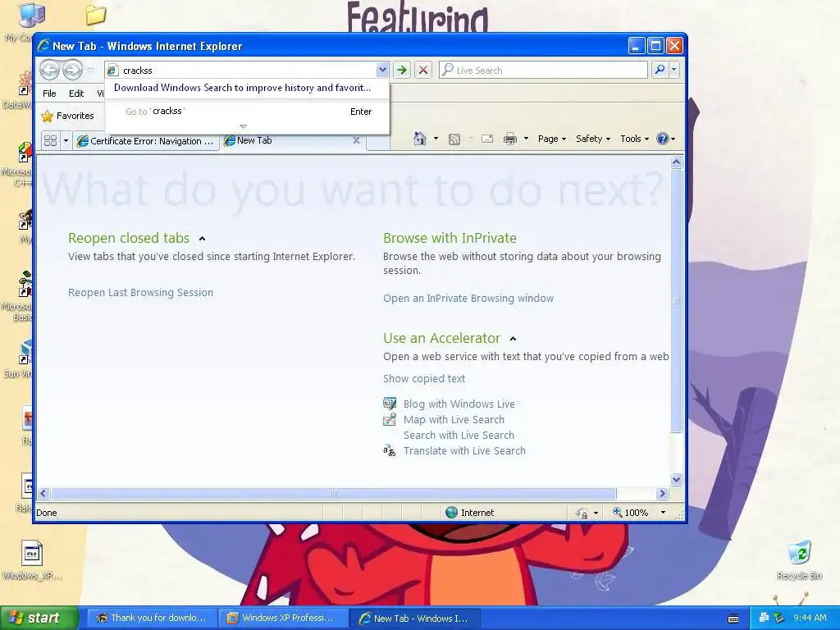Click the Back navigation arrow button
Viewport: 840px width, 630px height.
pos(49,70)
